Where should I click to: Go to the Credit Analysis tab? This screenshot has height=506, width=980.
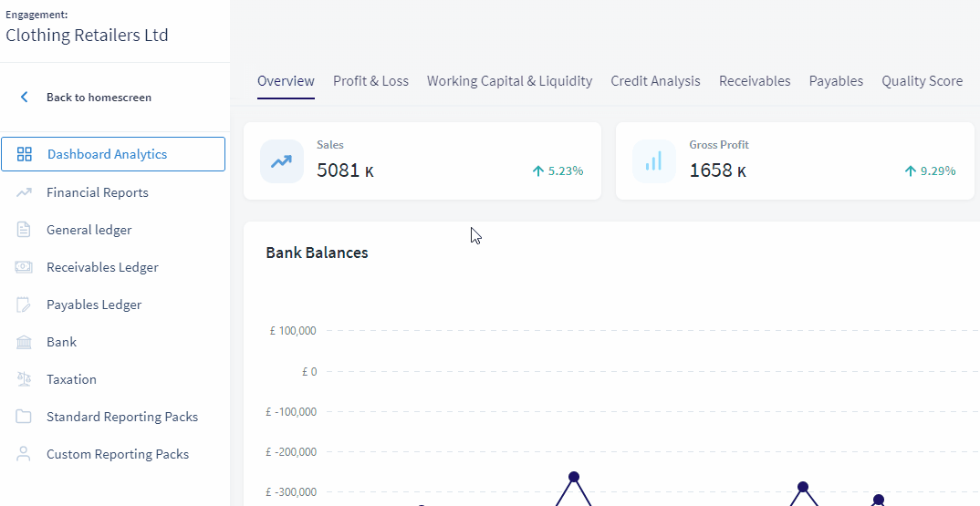(656, 81)
